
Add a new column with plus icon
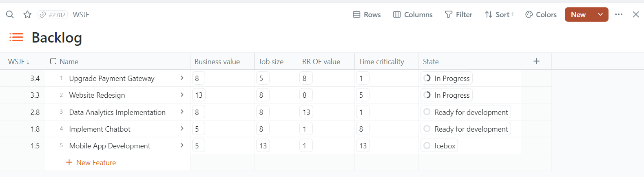click(x=536, y=61)
